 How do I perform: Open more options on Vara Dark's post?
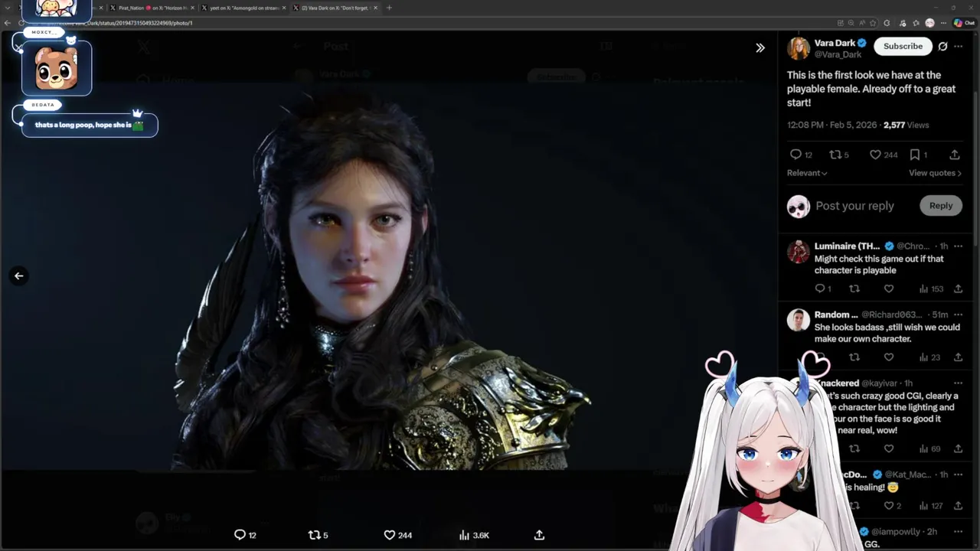click(959, 46)
